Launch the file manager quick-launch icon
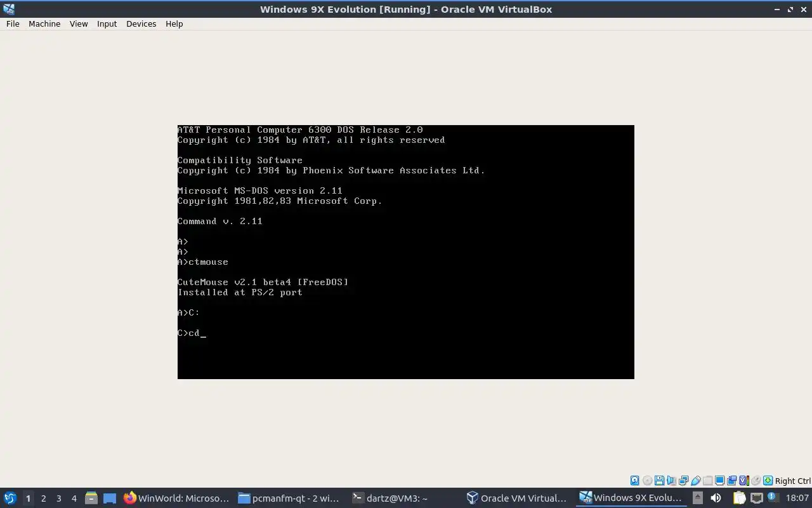The width and height of the screenshot is (812, 508). [91, 498]
